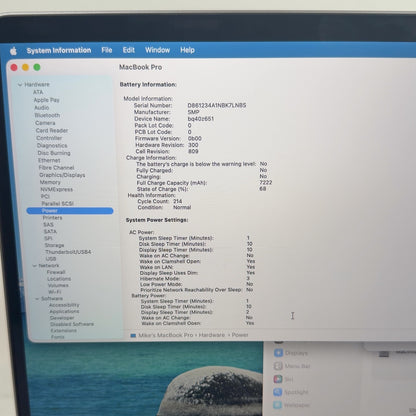
Task: Open the Window menu
Action: click(x=157, y=50)
